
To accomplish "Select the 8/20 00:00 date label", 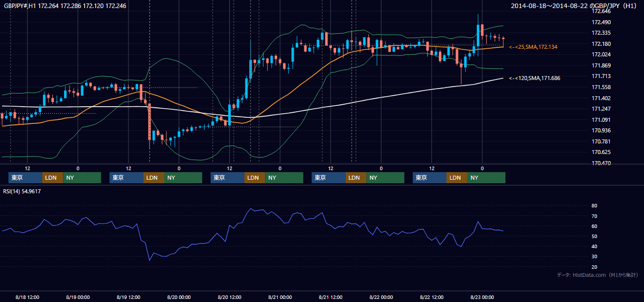I will tap(179, 297).
